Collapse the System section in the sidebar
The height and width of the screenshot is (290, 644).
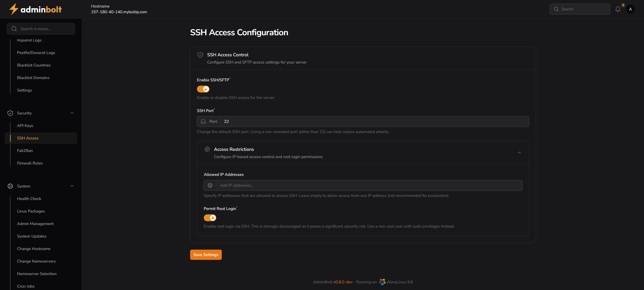[x=72, y=186]
